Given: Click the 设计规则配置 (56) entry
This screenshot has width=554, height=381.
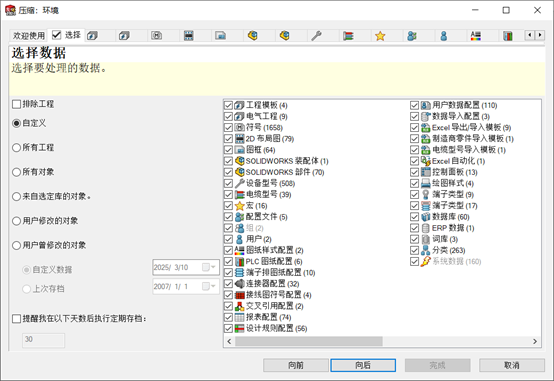Looking at the screenshot, I should coord(276,328).
